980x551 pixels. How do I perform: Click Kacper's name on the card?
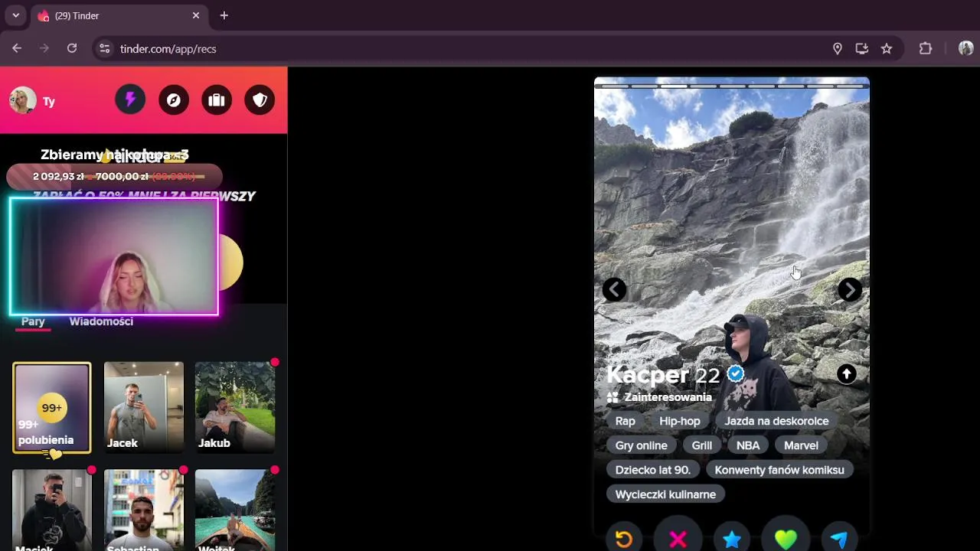(648, 374)
